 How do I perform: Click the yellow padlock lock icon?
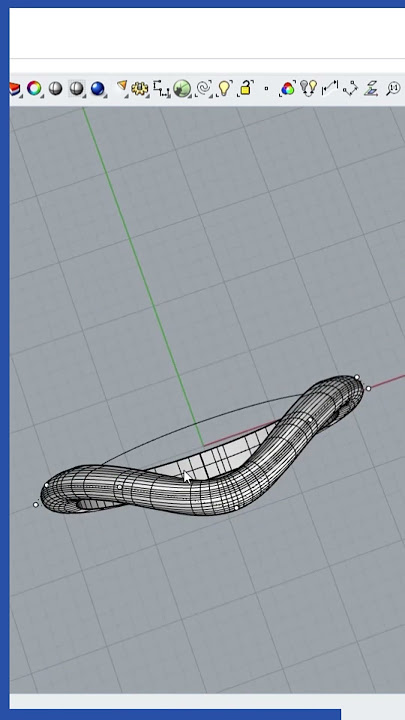pos(246,88)
